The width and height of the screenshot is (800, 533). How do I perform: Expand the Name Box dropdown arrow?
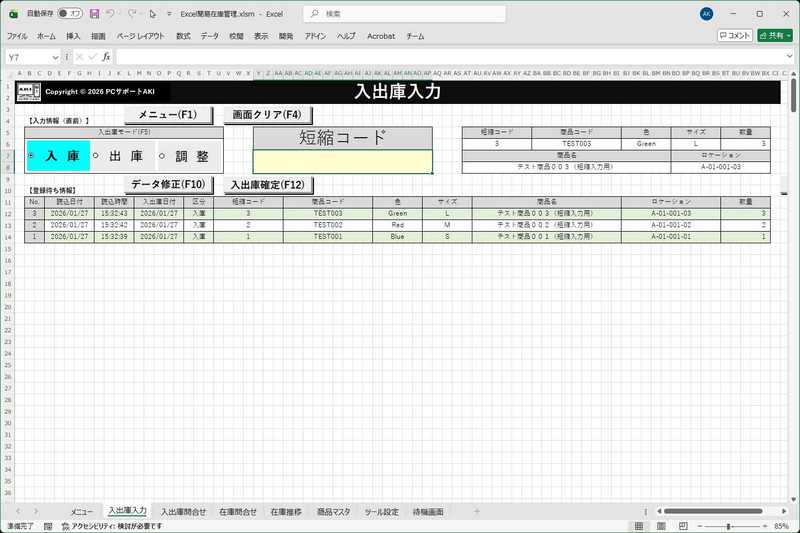[x=55, y=58]
